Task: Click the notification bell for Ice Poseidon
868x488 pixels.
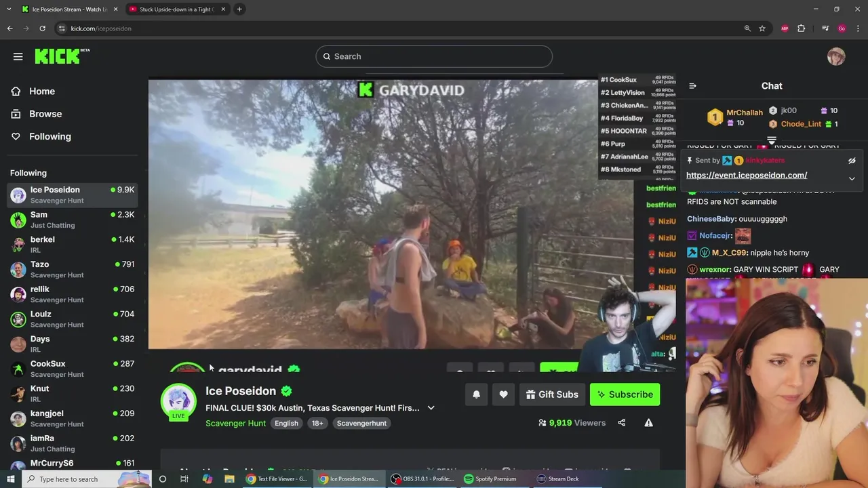Action: 476,394
